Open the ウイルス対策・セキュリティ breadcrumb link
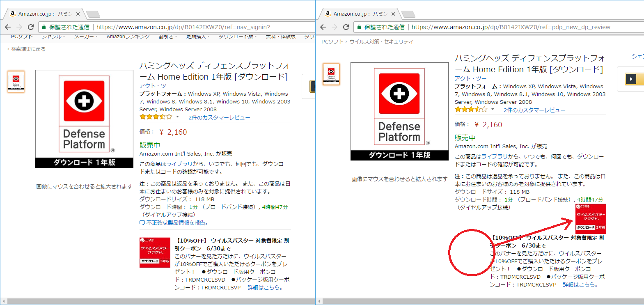The height and width of the screenshot is (305, 644). click(x=381, y=42)
